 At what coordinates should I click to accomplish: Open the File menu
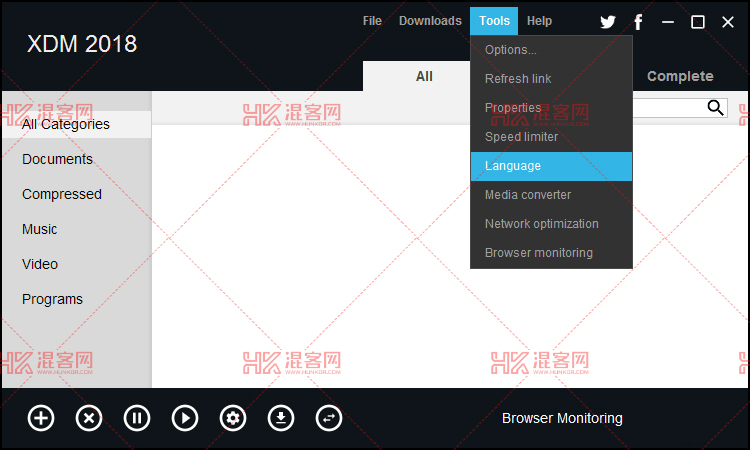pyautogui.click(x=372, y=21)
